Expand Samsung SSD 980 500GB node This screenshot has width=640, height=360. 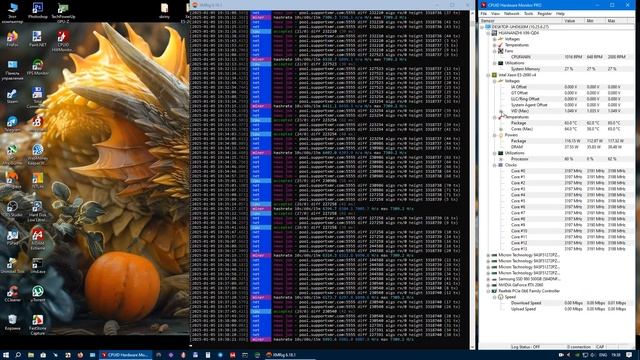488,279
